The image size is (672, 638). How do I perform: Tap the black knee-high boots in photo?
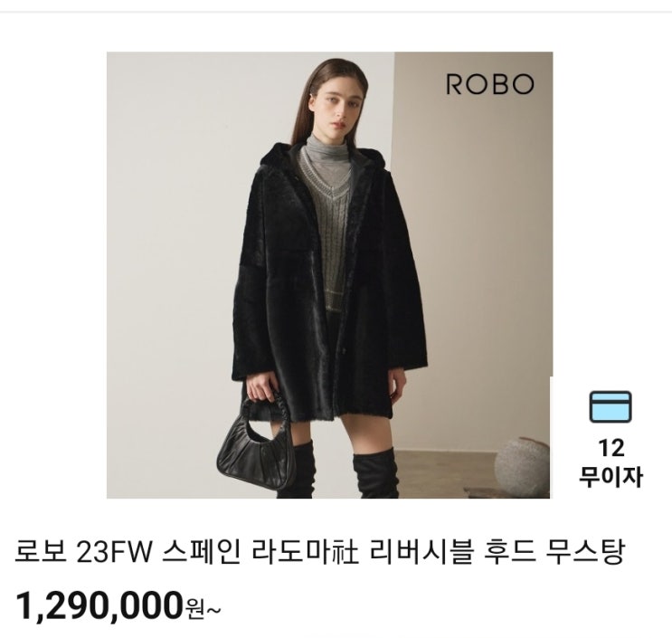point(338,471)
